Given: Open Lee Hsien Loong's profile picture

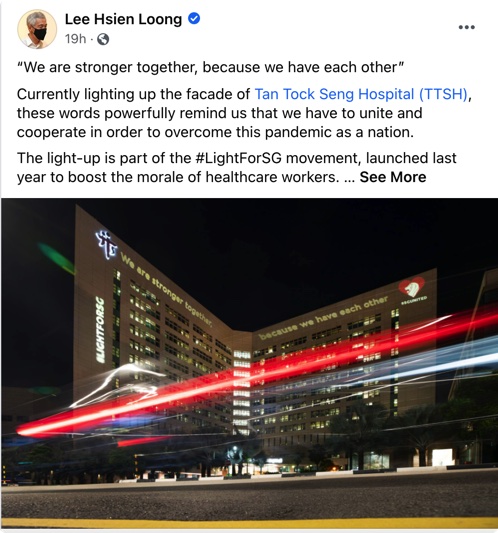Looking at the screenshot, I should [37, 29].
